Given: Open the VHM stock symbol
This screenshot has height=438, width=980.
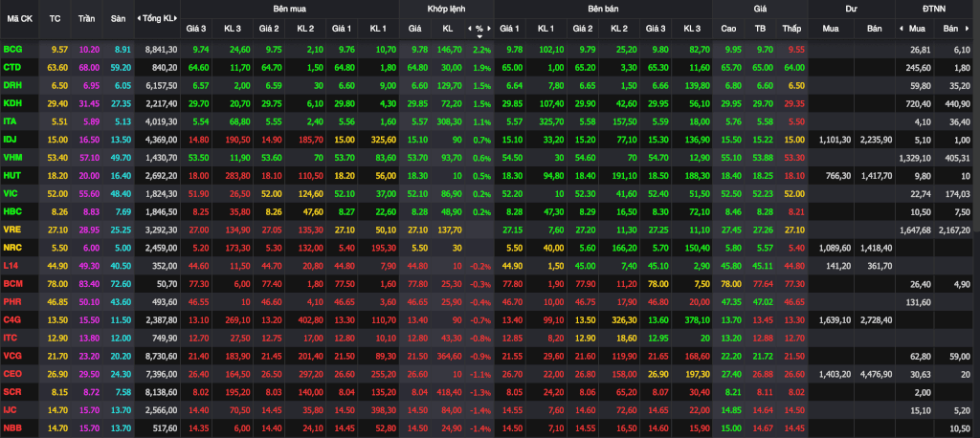Looking at the screenshot, I should point(11,157).
